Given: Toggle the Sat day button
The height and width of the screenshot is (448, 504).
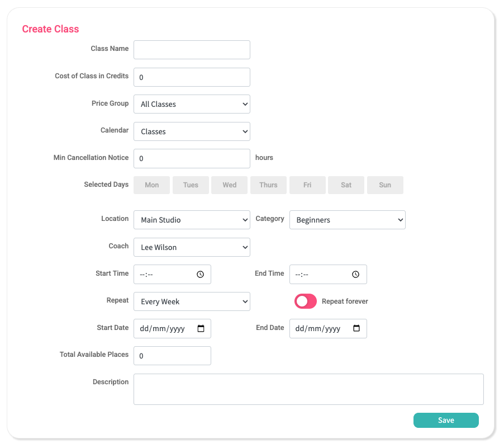Looking at the screenshot, I should [346, 185].
